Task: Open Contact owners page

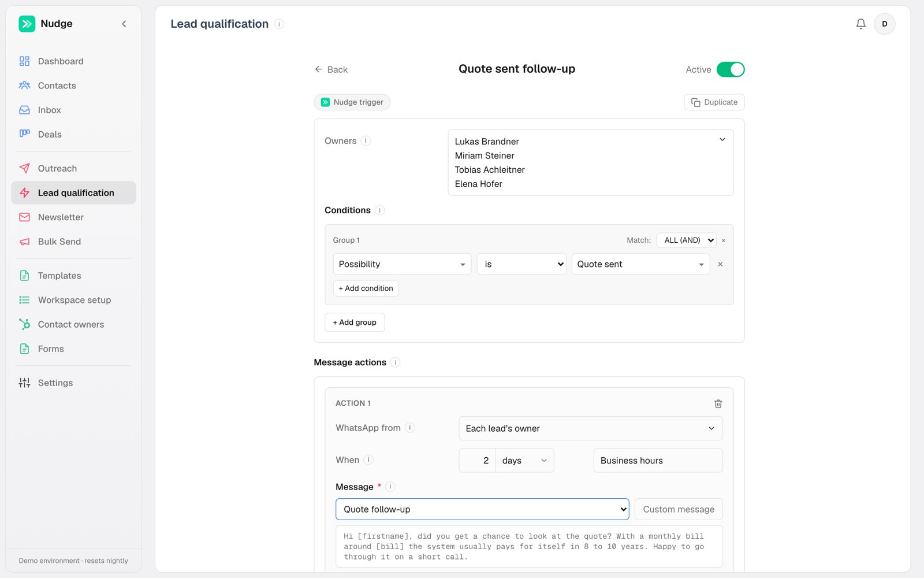Action: pyautogui.click(x=73, y=324)
